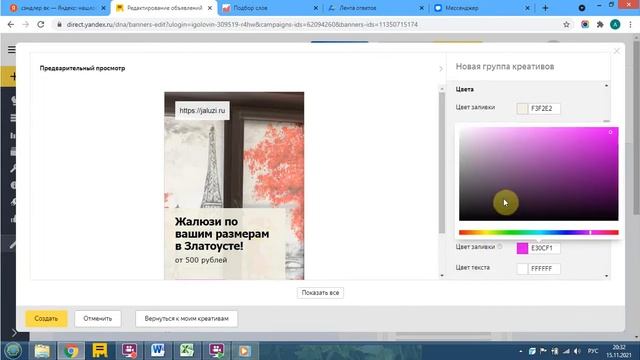Switch to the Редактирование объявлений tab
The width and height of the screenshot is (640, 360).
pos(164,8)
